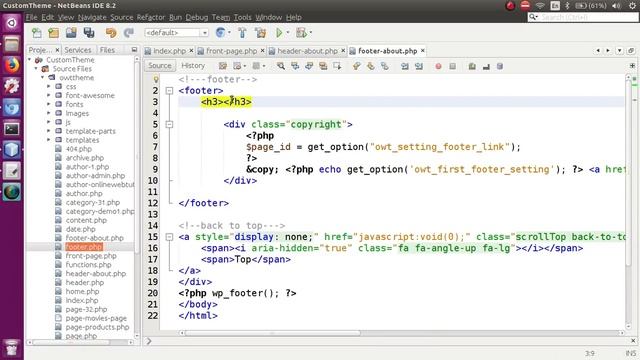Click the Build Project hammer icon
This screenshot has width=640, height=360.
[x=242, y=33]
